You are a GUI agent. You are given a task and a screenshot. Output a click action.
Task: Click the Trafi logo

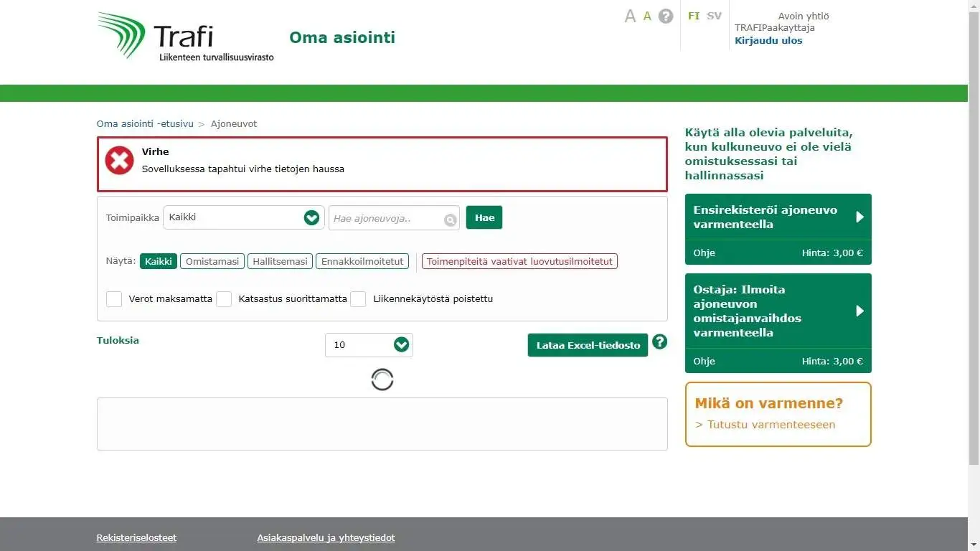(x=185, y=37)
